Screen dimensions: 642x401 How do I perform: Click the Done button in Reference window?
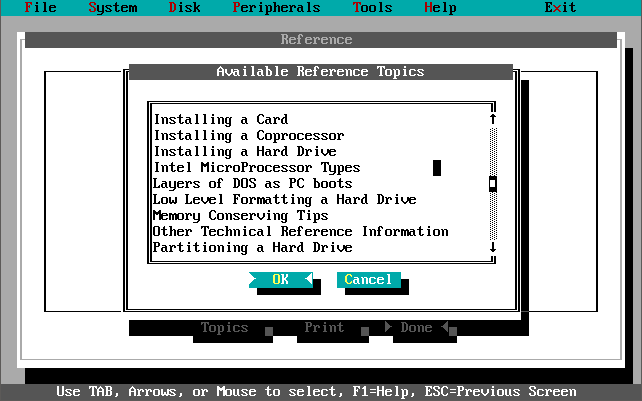pyautogui.click(x=416, y=328)
